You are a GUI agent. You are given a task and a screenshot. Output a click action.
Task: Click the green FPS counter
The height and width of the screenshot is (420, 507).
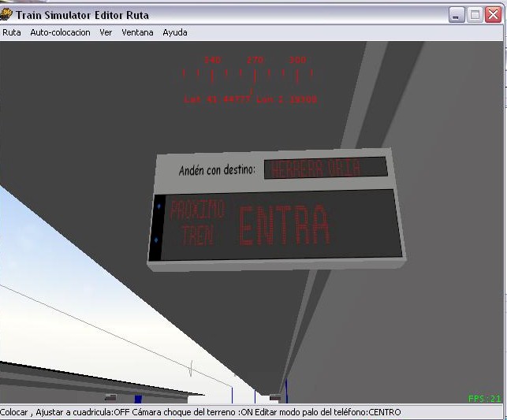[484, 399]
